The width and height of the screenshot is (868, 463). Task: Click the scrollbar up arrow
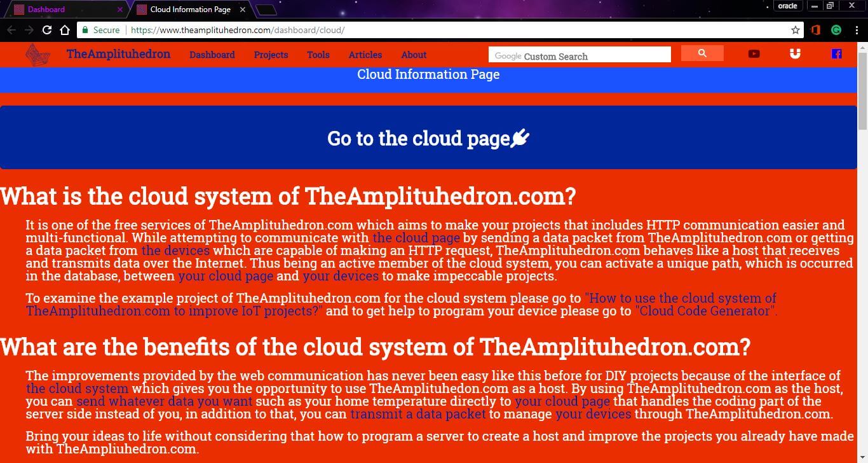[862, 48]
